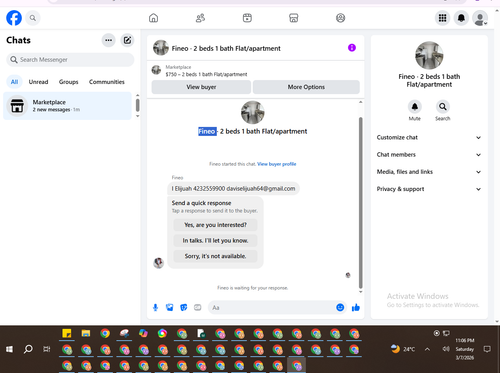Open Task View on the taskbar
This screenshot has height=373, width=500.
tap(47, 349)
